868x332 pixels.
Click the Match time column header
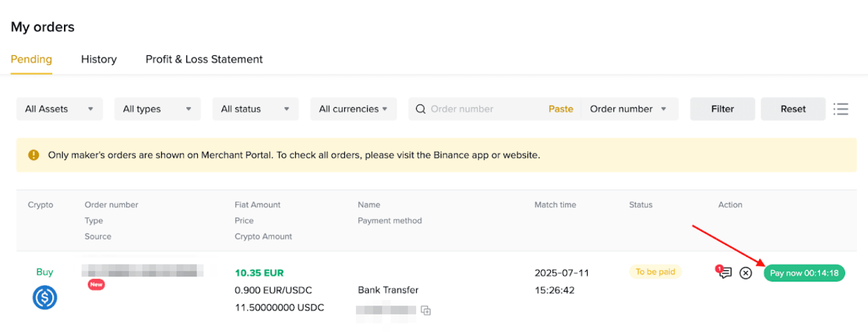tap(556, 205)
